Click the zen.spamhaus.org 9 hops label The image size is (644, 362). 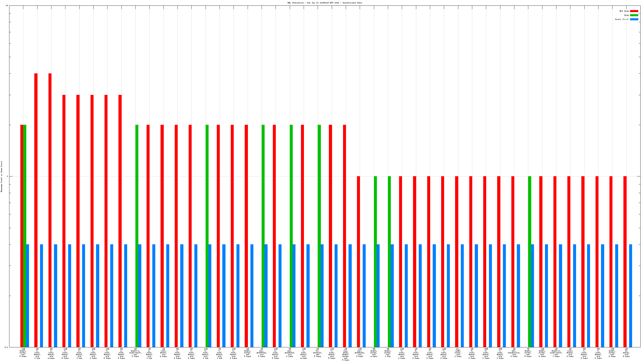click(360, 352)
